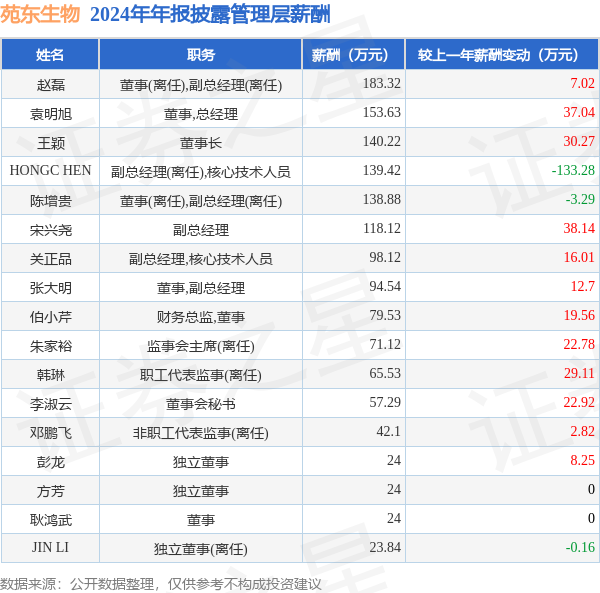Click the change value 12.7
This screenshot has height=593, width=600.
(x=582, y=287)
